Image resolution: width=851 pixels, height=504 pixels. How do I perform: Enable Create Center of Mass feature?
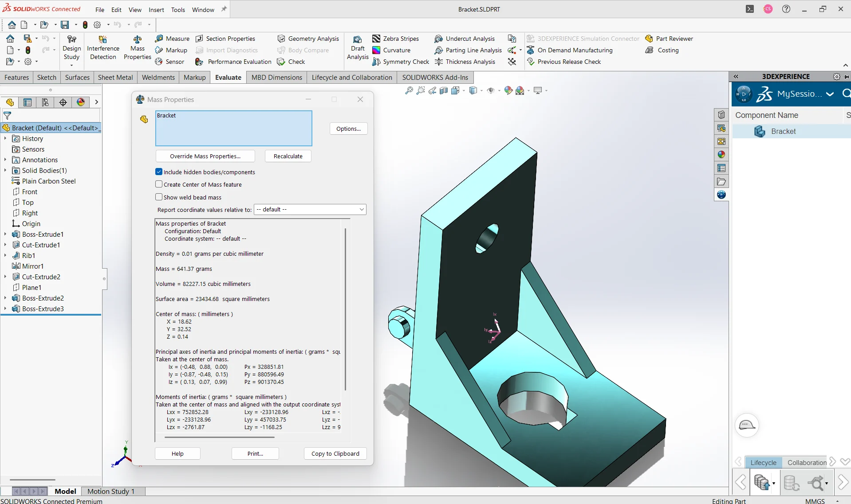158,184
